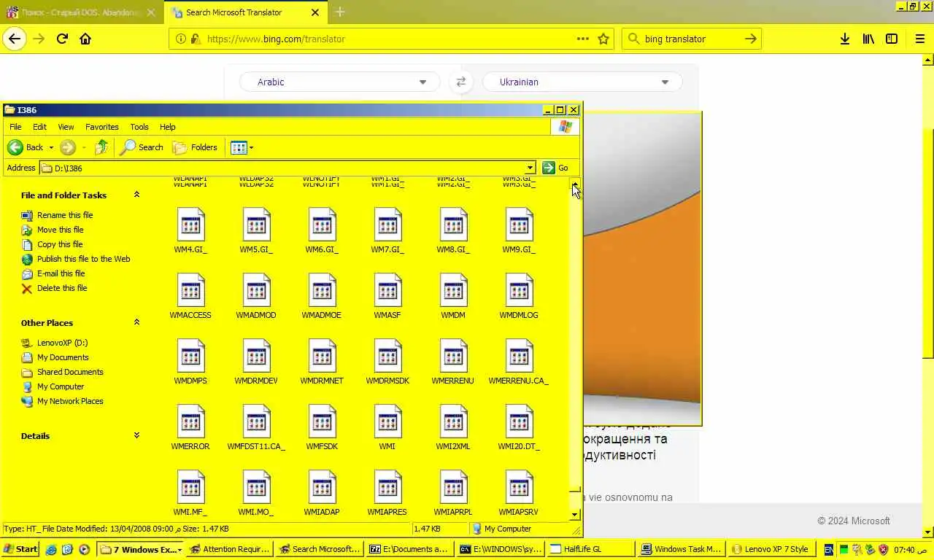Select the WMI2XML file icon
The image size is (934, 560).
coord(453,421)
